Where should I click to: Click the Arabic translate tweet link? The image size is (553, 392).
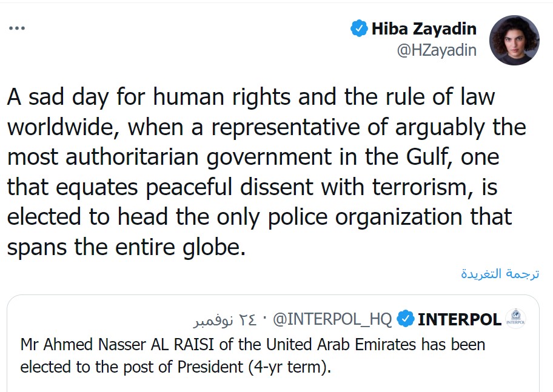[x=500, y=273]
